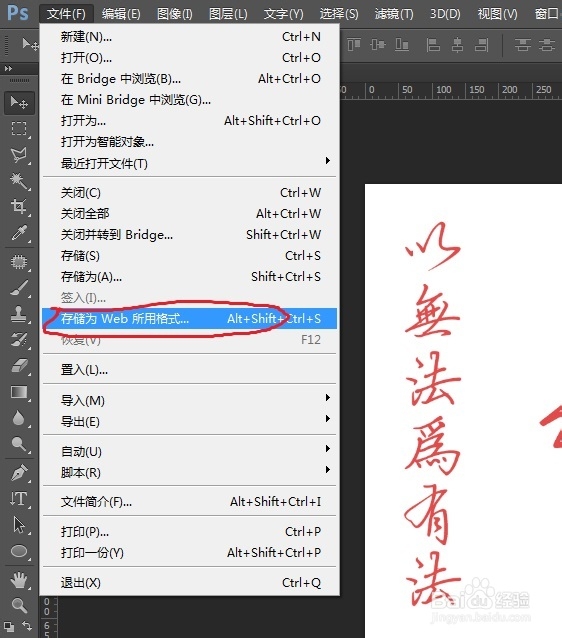Viewport: 562px width, 638px height.
Task: Swap foreground and background colors
Action: click(27, 625)
